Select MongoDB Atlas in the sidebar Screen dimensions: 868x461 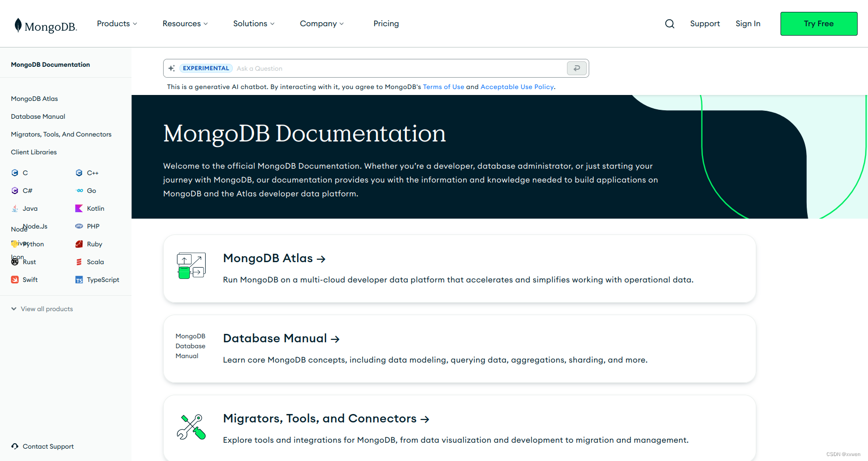(35, 98)
